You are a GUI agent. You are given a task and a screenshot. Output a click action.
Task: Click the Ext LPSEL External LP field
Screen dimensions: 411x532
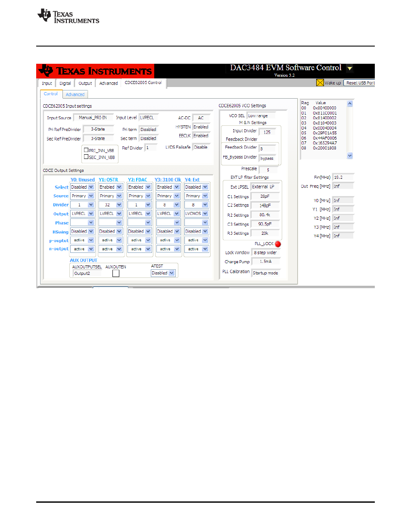coord(265,187)
